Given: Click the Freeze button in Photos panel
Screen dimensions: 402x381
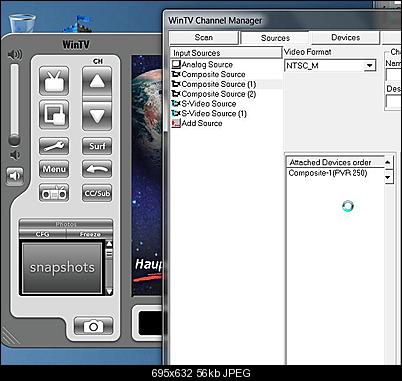Looking at the screenshot, I should [x=90, y=234].
